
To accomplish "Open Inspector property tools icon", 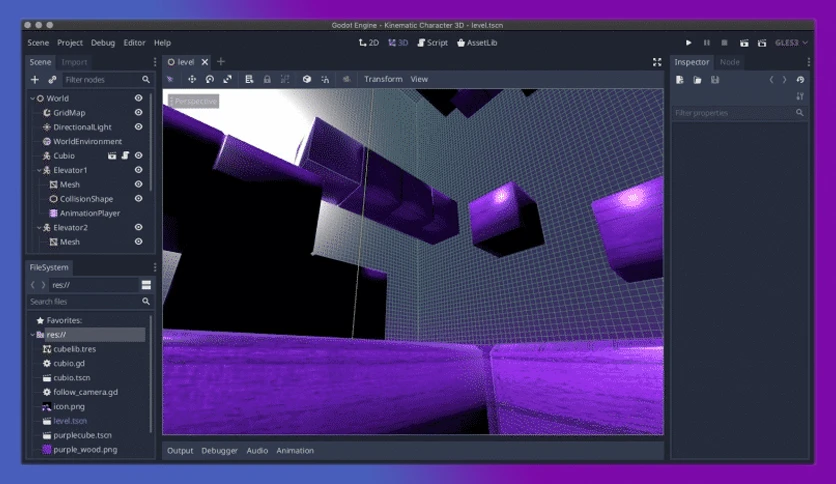I will [800, 96].
